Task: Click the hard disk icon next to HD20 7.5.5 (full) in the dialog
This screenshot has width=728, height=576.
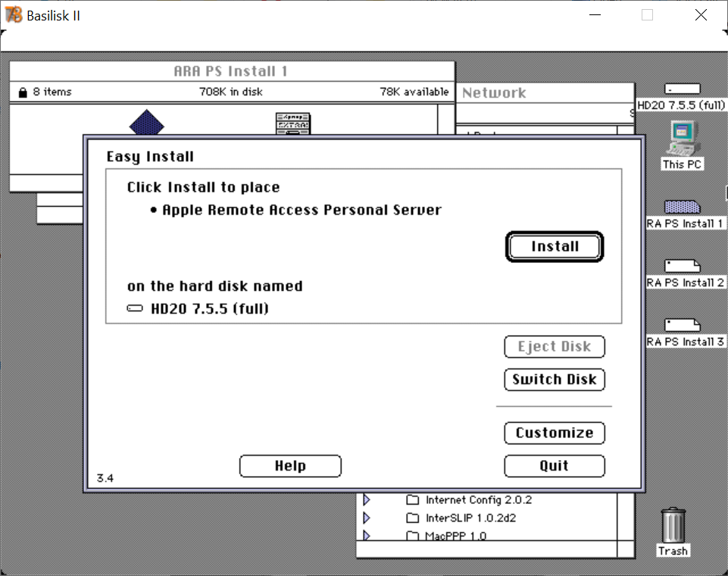Action: coord(135,308)
